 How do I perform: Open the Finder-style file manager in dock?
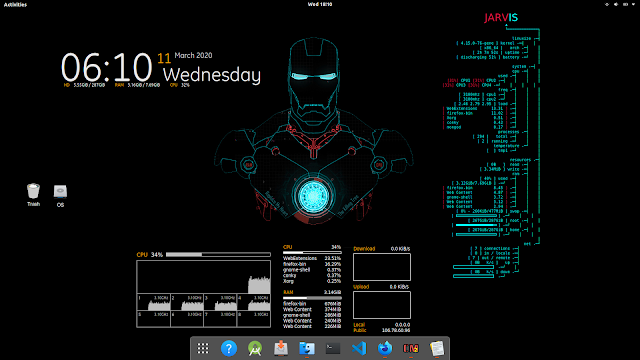[x=307, y=348]
